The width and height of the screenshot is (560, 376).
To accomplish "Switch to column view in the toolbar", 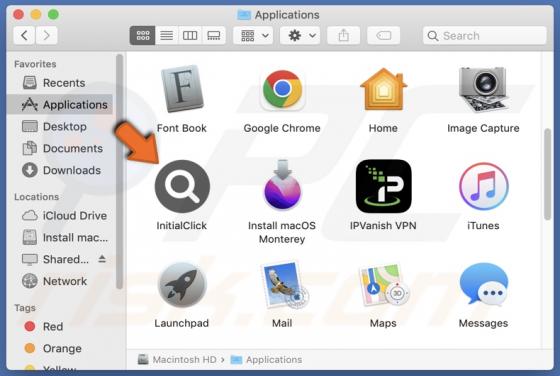I will point(190,35).
